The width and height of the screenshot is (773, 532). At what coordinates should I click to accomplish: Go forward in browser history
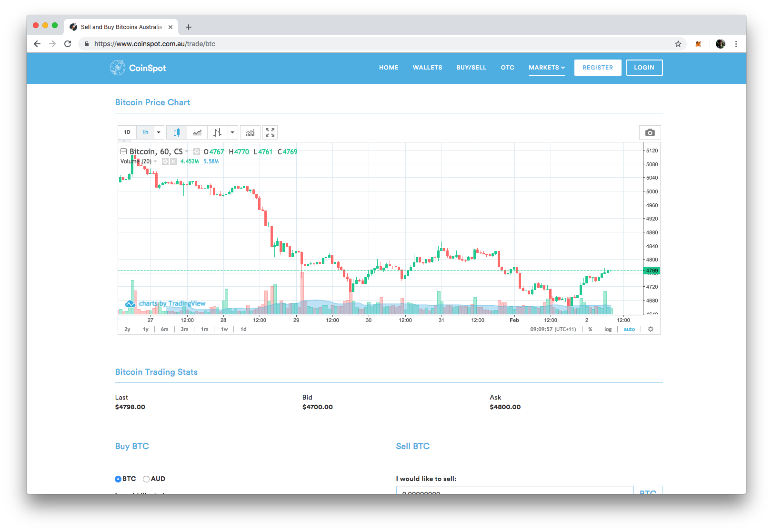(x=52, y=44)
